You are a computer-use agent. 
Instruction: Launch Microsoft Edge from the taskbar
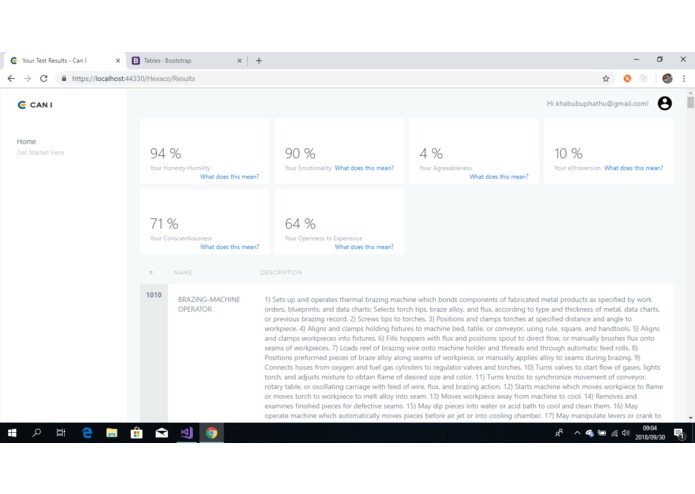[87, 433]
